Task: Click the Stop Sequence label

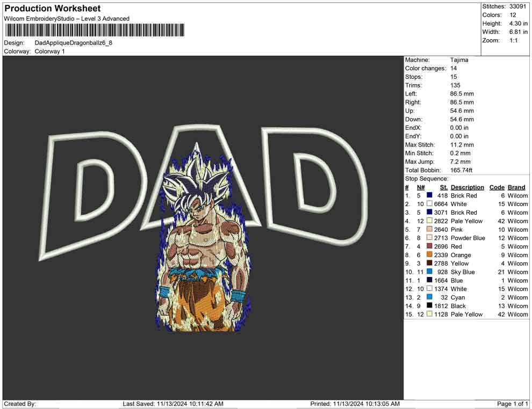Action: pos(427,179)
